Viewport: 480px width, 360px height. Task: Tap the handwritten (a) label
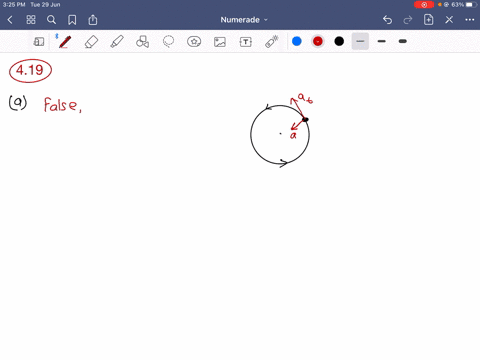[x=18, y=103]
